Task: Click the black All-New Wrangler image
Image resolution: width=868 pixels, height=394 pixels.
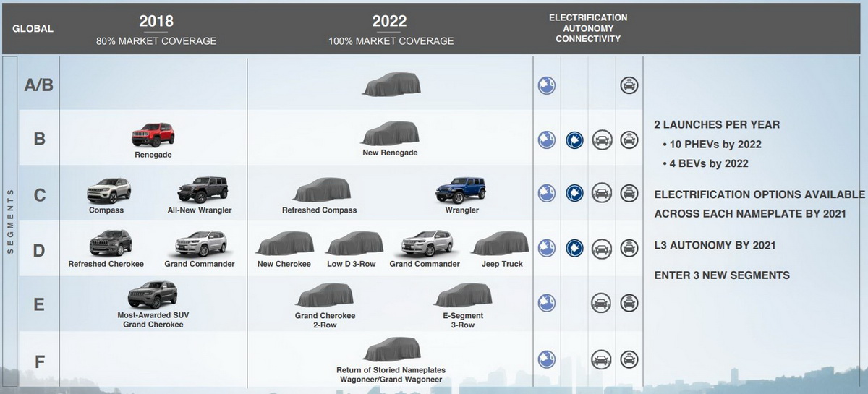Action: pos(203,189)
